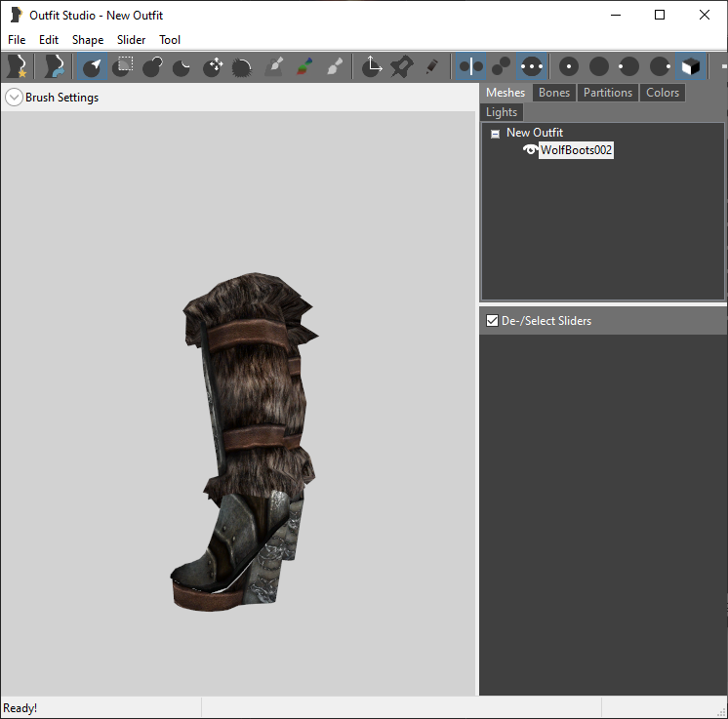Select the Smooth brush tool
The width and height of the screenshot is (728, 719).
click(x=242, y=66)
